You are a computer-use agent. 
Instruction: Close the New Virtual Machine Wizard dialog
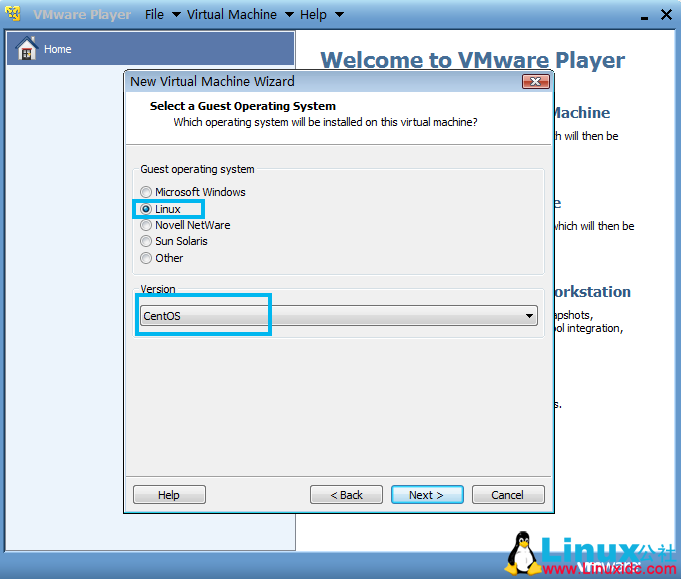(x=536, y=82)
